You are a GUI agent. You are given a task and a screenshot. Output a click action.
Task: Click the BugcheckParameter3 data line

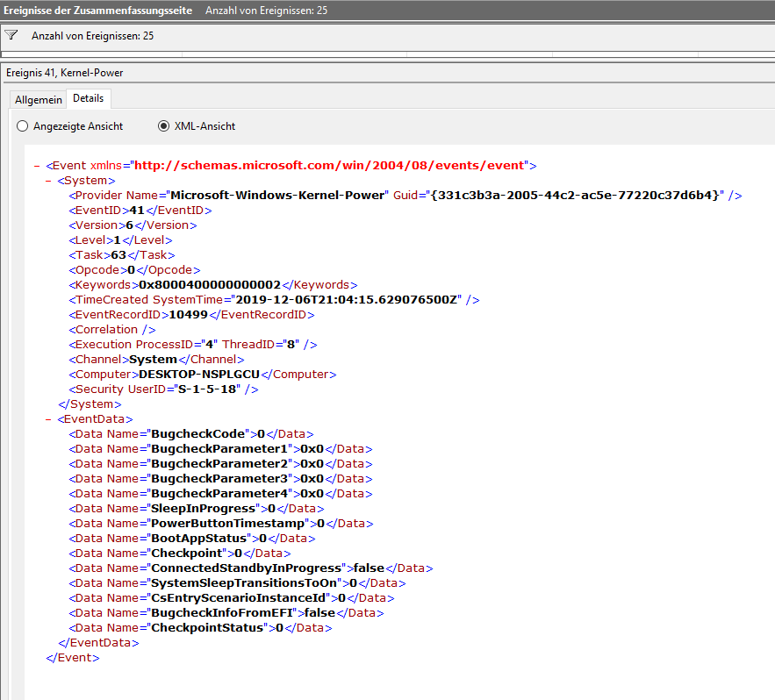coord(220,479)
